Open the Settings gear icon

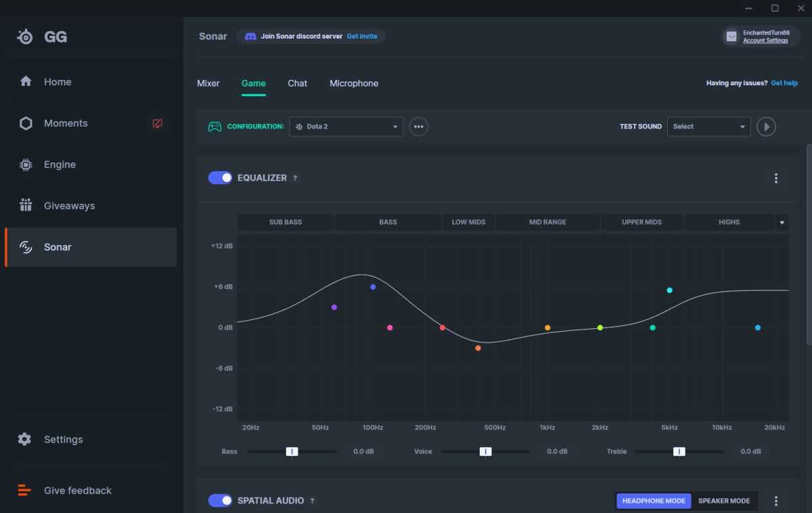tap(24, 439)
